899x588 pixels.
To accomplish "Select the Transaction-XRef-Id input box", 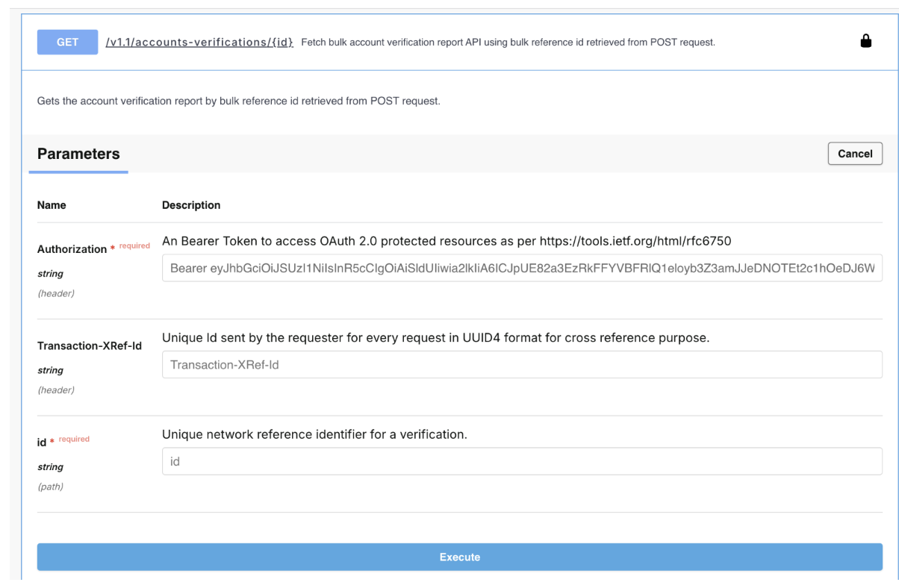I will [521, 364].
